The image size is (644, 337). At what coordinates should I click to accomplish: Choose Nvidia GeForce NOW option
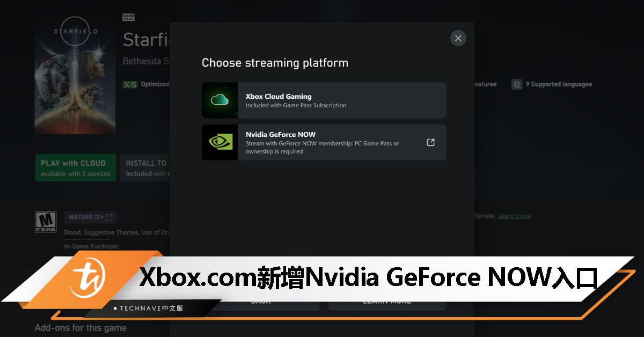pyautogui.click(x=324, y=142)
